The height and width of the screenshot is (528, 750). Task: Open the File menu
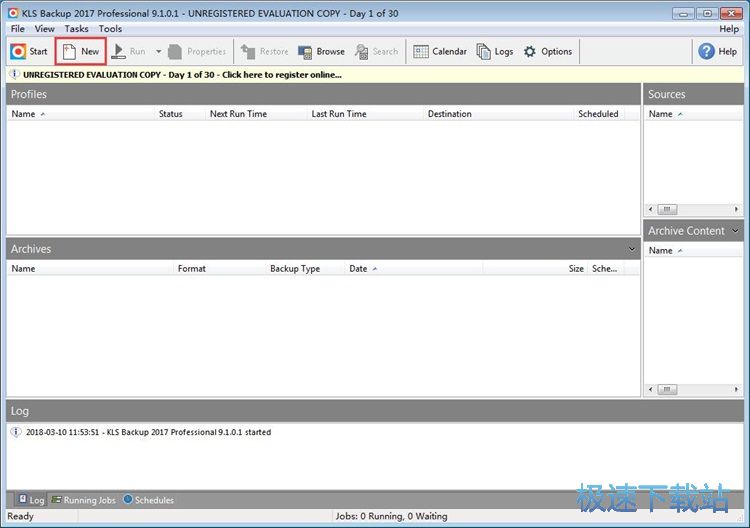[18, 29]
